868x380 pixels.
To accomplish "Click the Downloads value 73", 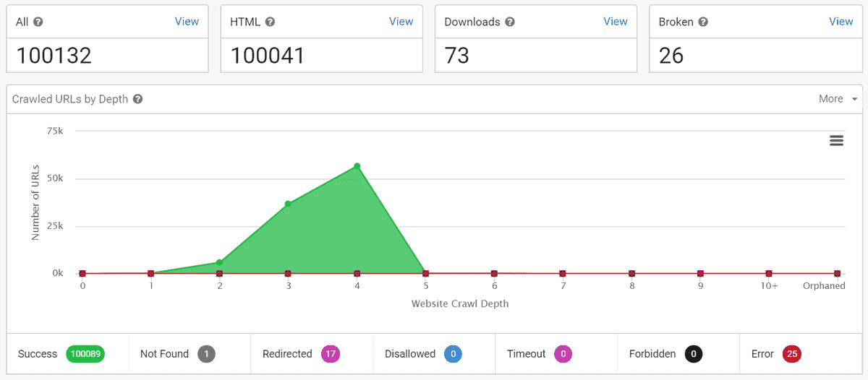I will pos(457,56).
